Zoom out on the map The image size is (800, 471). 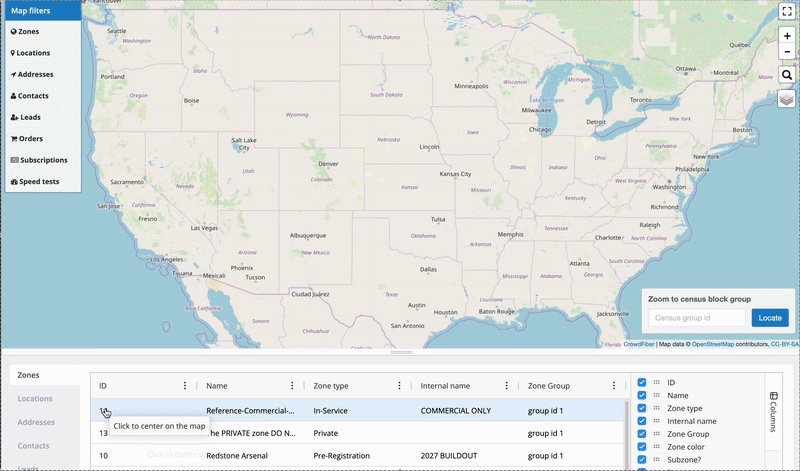(787, 51)
